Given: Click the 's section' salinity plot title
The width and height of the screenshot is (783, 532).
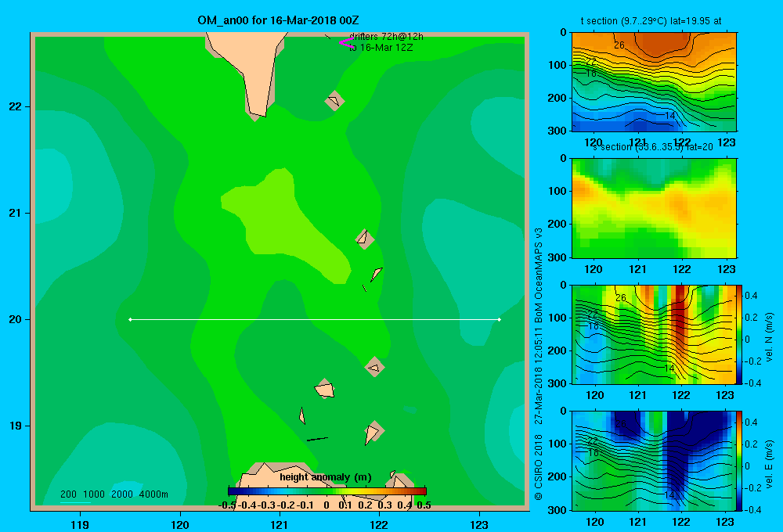Looking at the screenshot, I should coord(653,147).
